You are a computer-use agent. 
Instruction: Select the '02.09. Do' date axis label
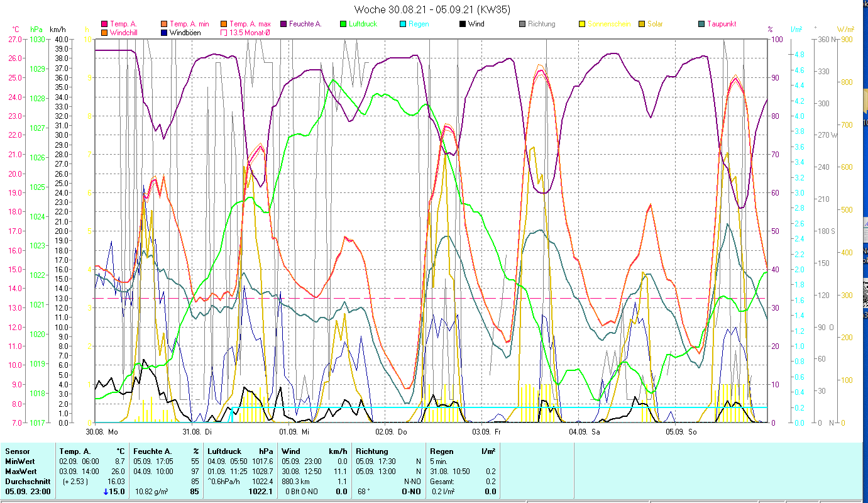[391, 432]
